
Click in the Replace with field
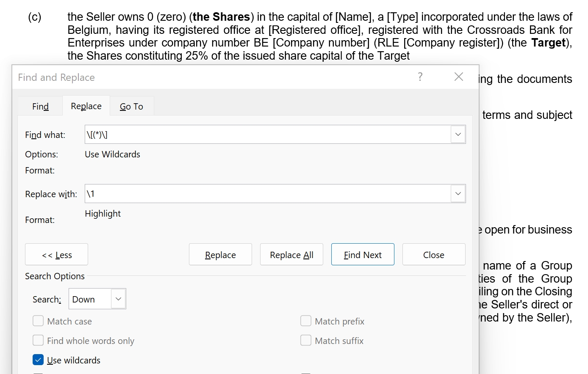(x=268, y=194)
